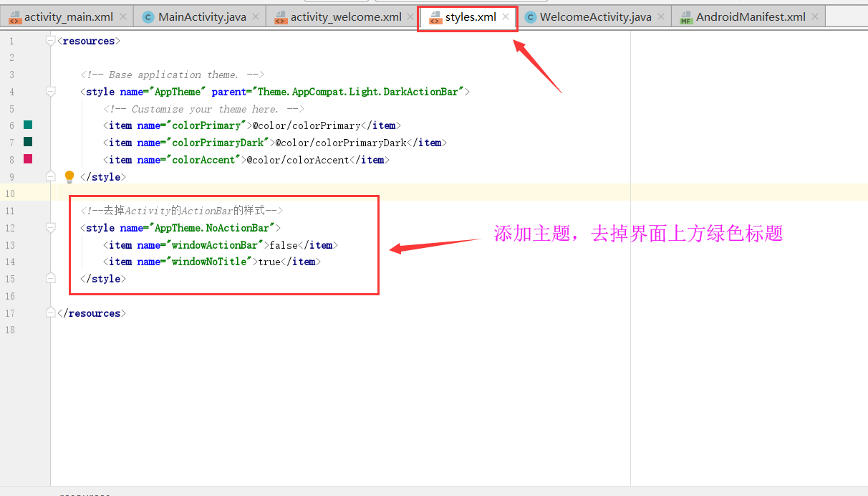This screenshot has height=496, width=868.
Task: Close the WelcomeActivity.java tab
Action: (x=661, y=16)
